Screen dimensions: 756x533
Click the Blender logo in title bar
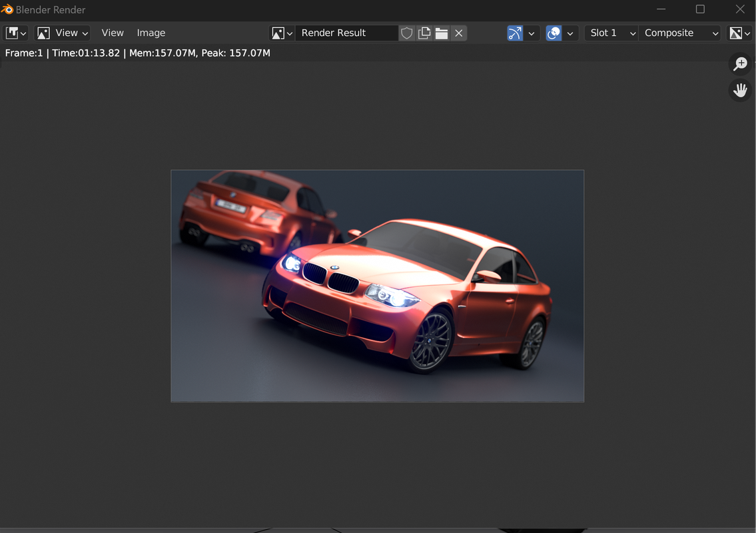pos(7,9)
